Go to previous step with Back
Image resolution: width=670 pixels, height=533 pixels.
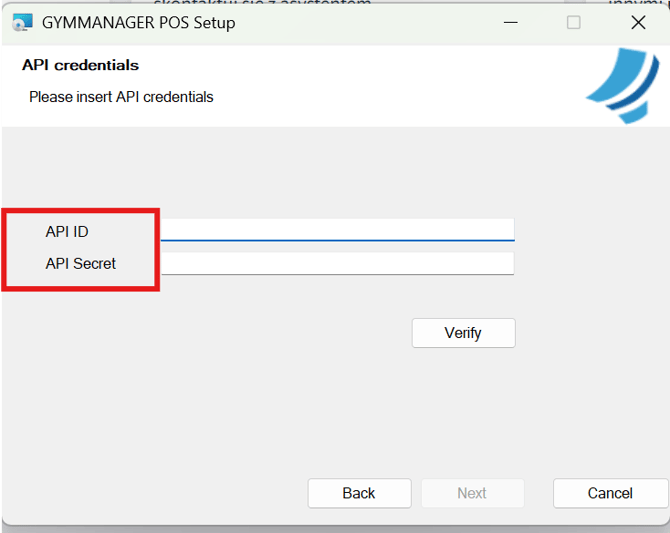pos(359,493)
